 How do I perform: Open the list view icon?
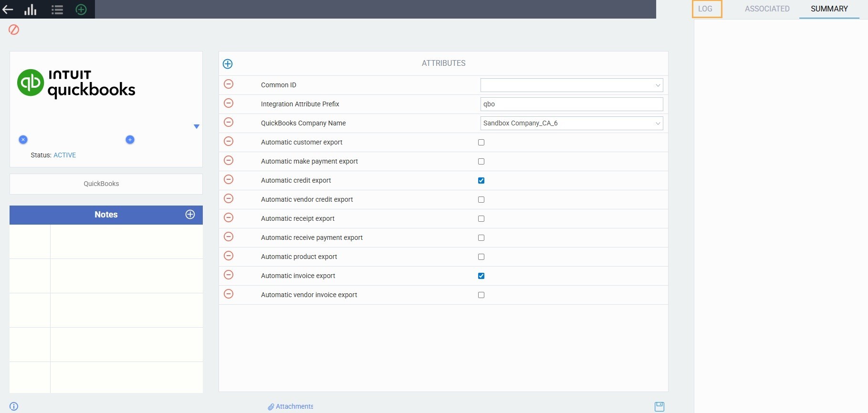coord(57,10)
